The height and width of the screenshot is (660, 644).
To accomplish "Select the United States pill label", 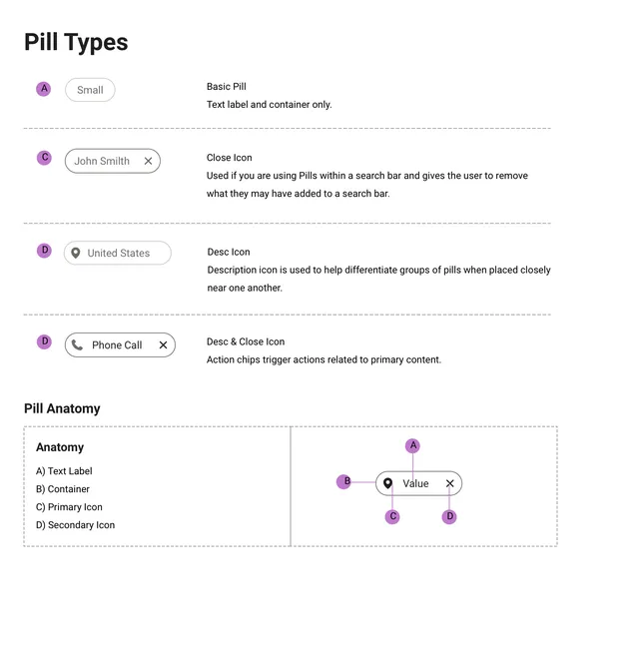I will [x=119, y=253].
